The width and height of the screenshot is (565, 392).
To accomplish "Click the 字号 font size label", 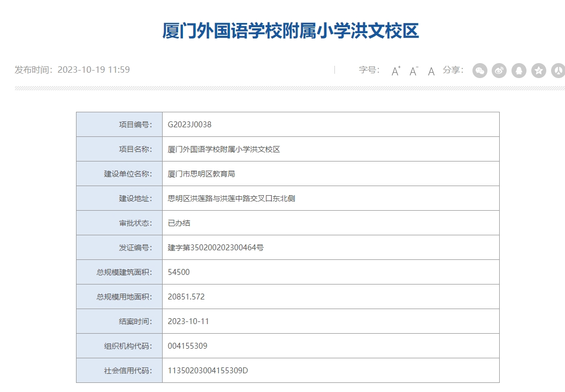I will click(x=369, y=70).
